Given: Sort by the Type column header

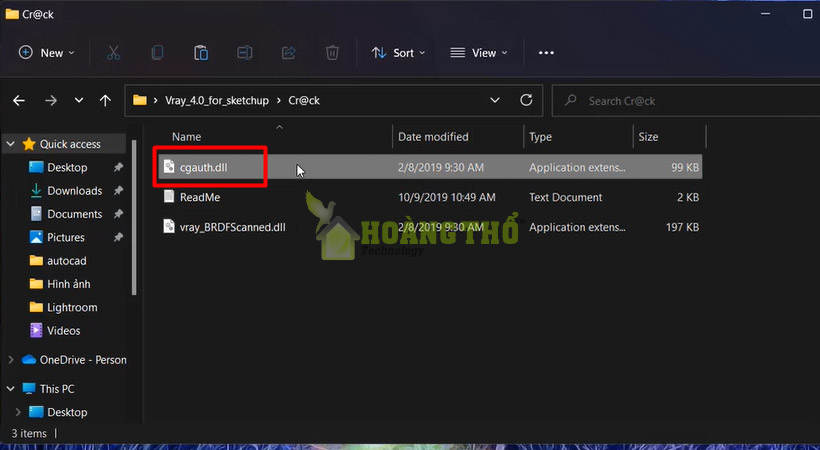Looking at the screenshot, I should (x=540, y=137).
